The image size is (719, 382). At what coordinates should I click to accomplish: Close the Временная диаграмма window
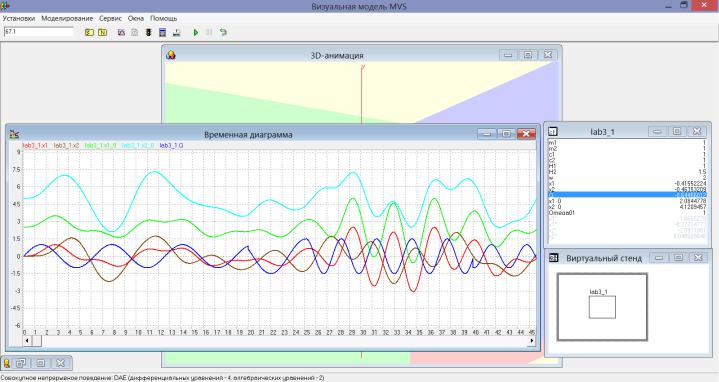click(x=526, y=133)
